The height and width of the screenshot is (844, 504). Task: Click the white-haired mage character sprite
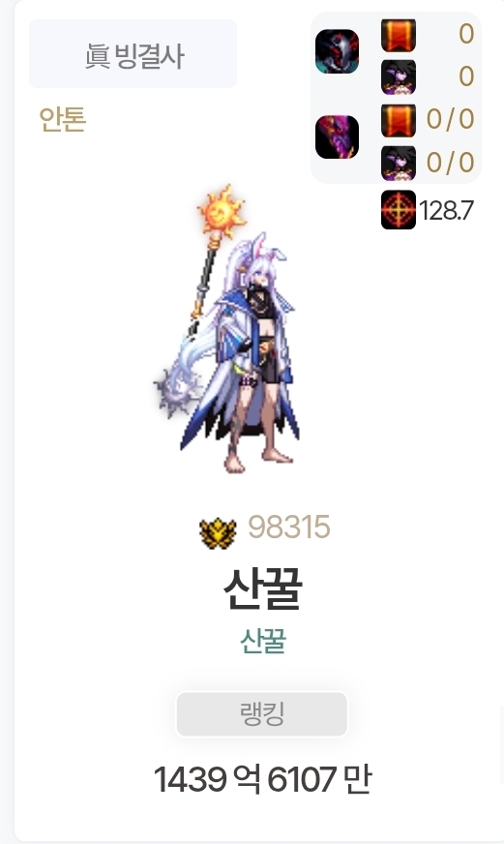click(x=227, y=329)
